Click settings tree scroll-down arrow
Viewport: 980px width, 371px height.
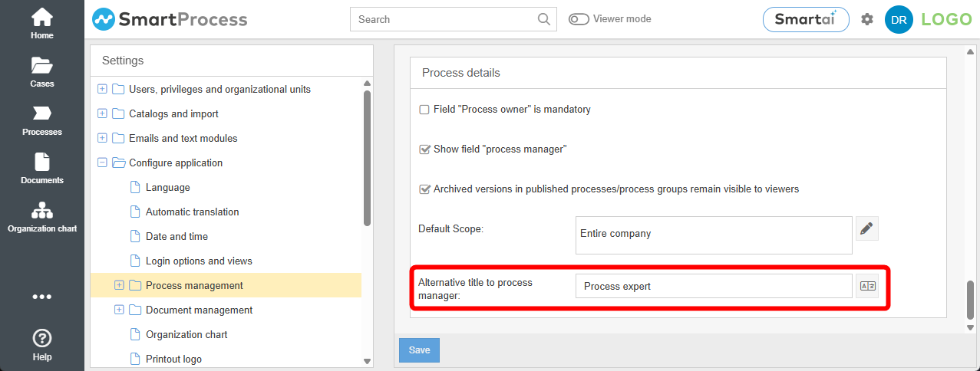point(367,361)
